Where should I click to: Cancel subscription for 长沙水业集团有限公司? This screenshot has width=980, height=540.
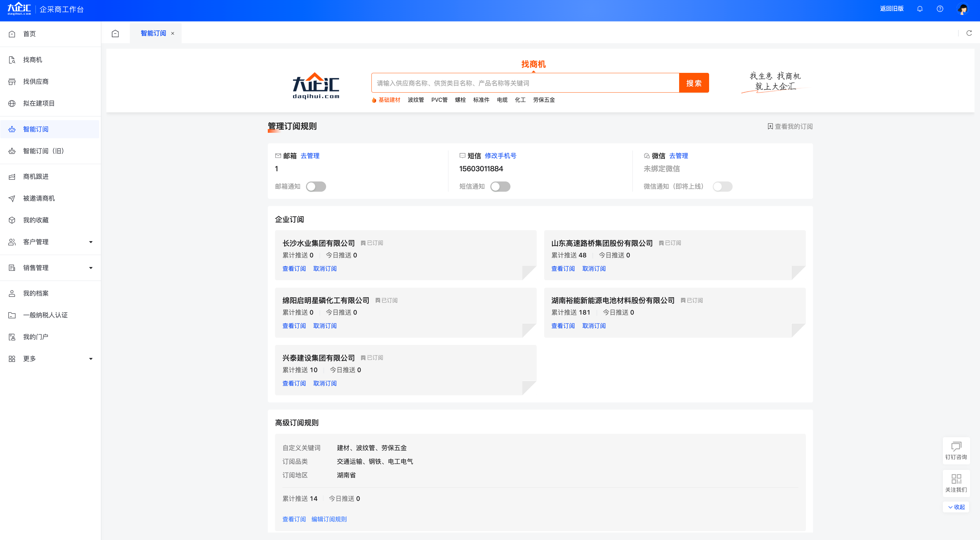pos(325,269)
